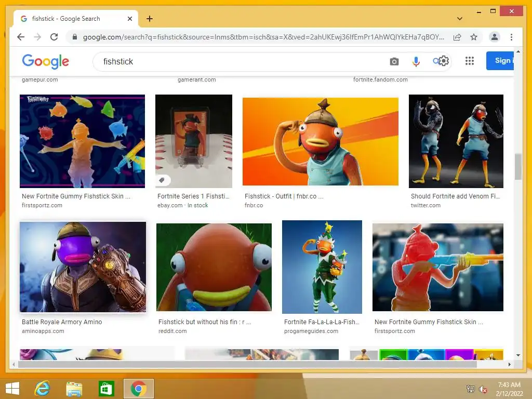Click reddit.com source text
Viewport: 532px width, 399px height.
point(172,331)
